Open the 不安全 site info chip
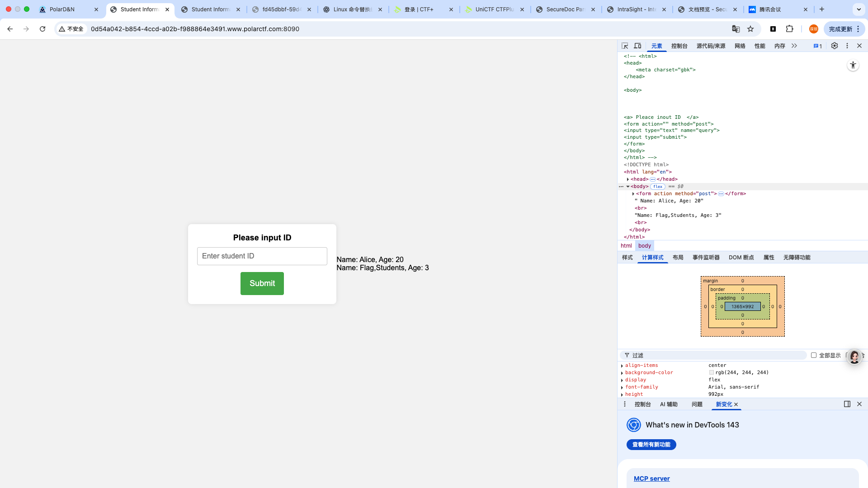Viewport: 868px width, 488px height. click(71, 29)
